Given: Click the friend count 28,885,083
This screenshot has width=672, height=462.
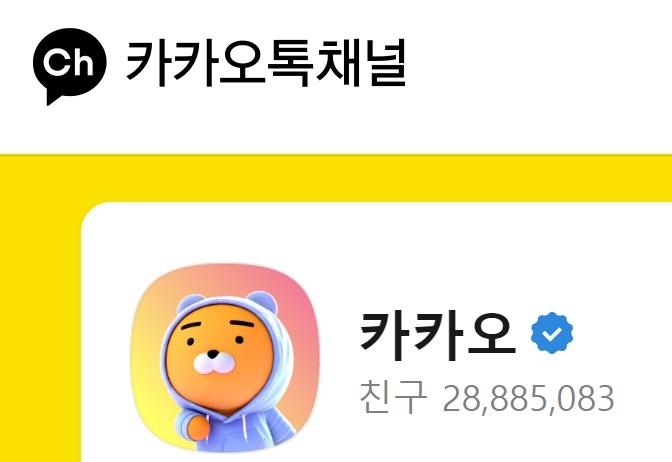Looking at the screenshot, I should [528, 399].
